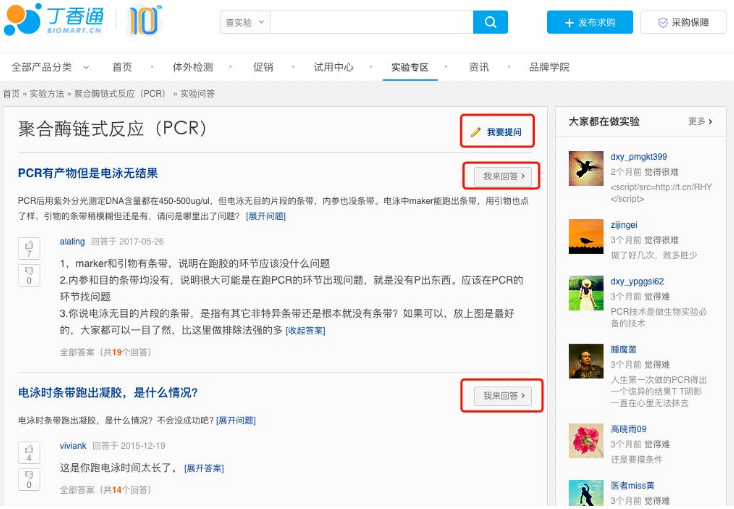Click 实验问答 in the breadcrumb
The image size is (734, 509).
click(198, 94)
